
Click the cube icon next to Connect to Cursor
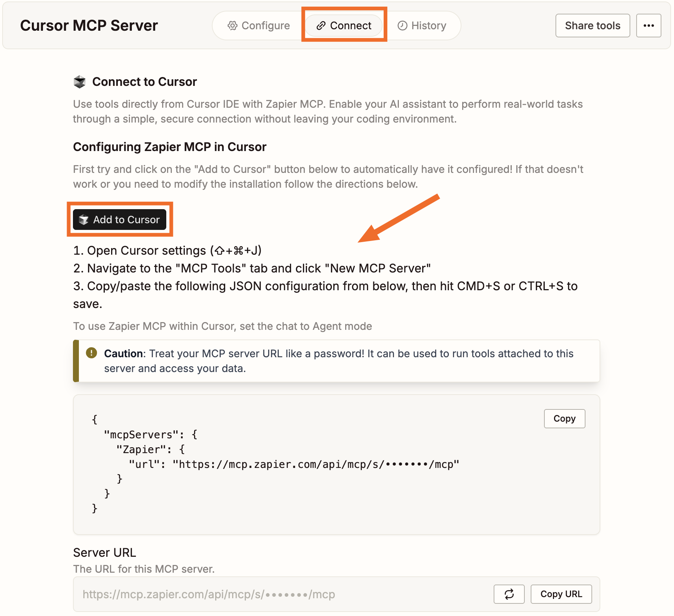tap(80, 81)
